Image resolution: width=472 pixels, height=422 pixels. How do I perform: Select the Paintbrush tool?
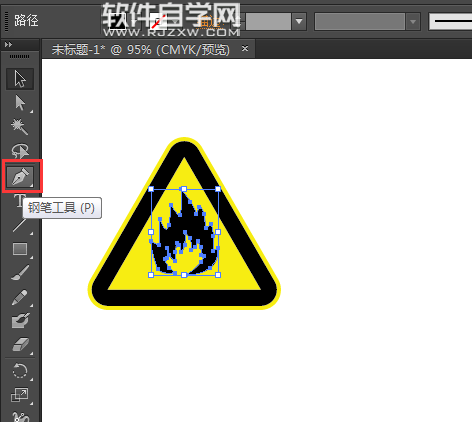point(20,273)
